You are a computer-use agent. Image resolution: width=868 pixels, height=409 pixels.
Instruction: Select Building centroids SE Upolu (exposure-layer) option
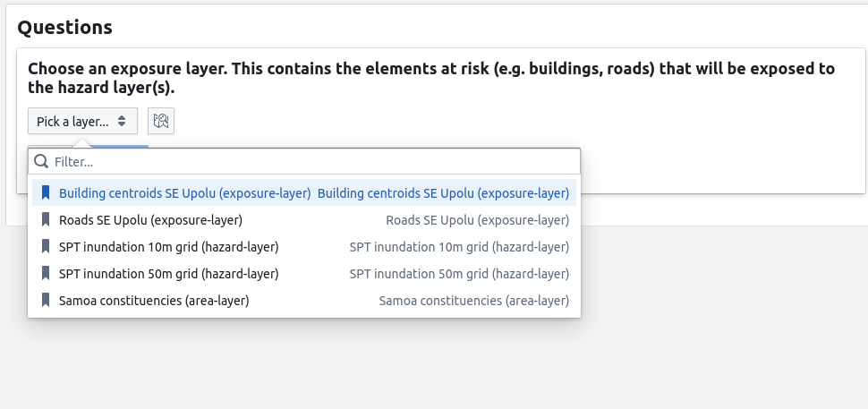point(304,193)
